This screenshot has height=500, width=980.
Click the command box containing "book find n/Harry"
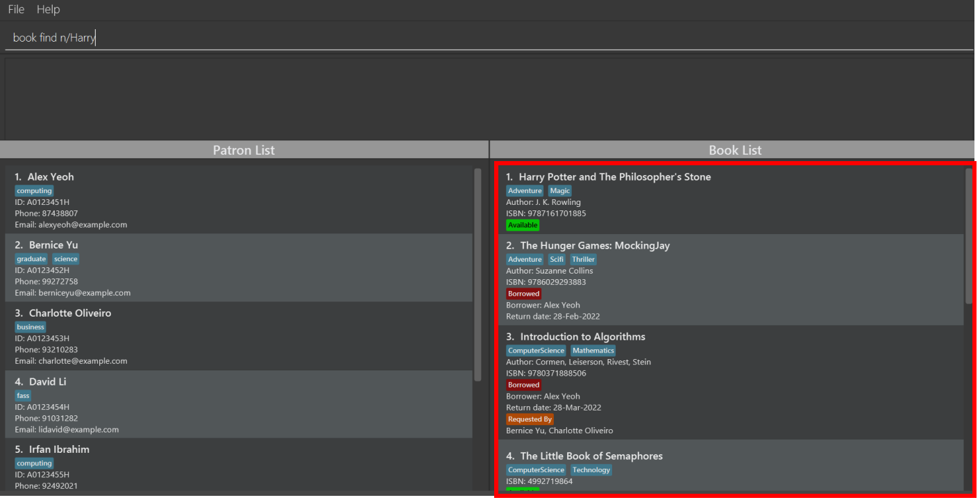point(489,37)
